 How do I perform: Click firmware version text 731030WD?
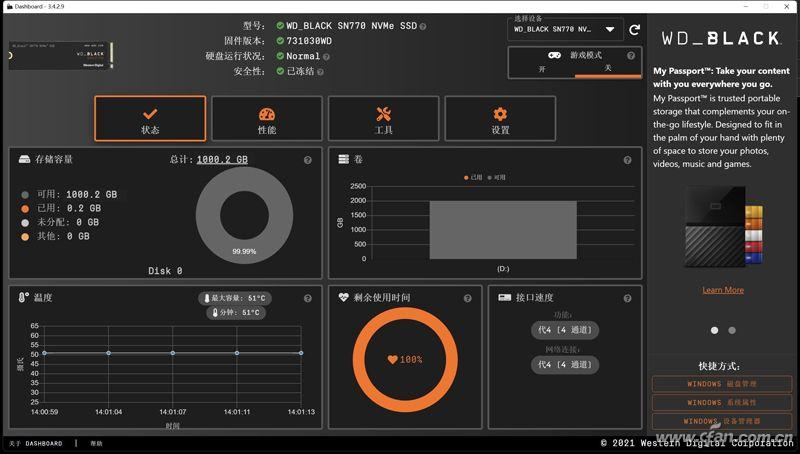point(309,41)
